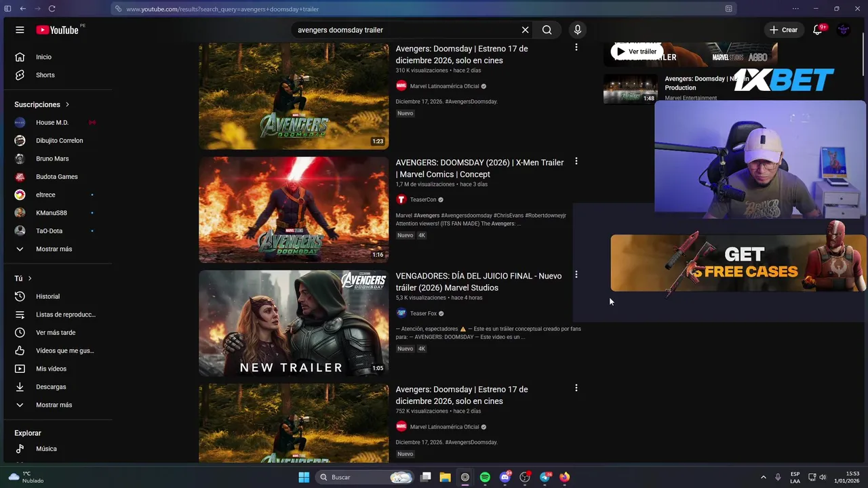
Task: Open the weather widget Nublado
Action: [26, 477]
